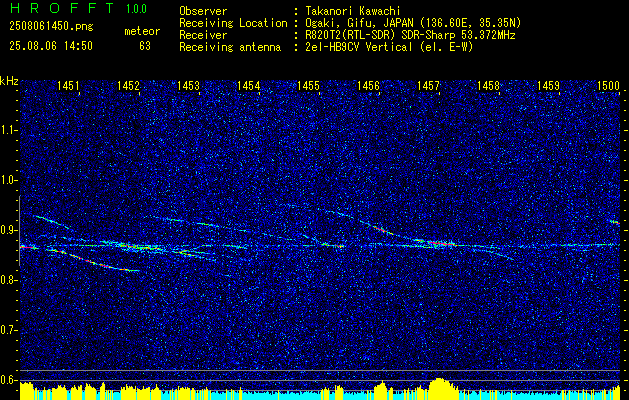Screen dimensions: 629x400
Task: Click the HROFFT program title
Action: 62,8
